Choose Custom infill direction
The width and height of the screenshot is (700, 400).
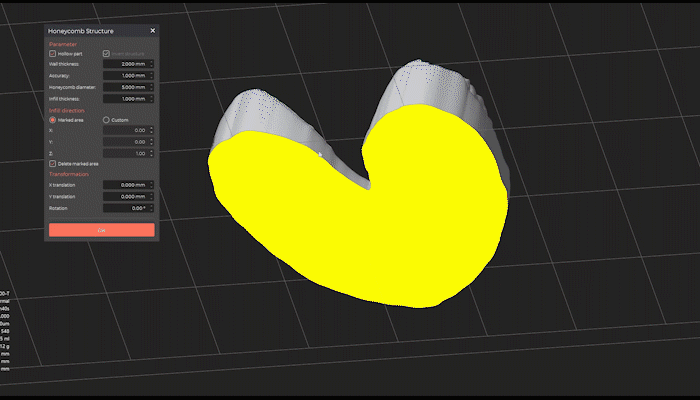click(106, 120)
